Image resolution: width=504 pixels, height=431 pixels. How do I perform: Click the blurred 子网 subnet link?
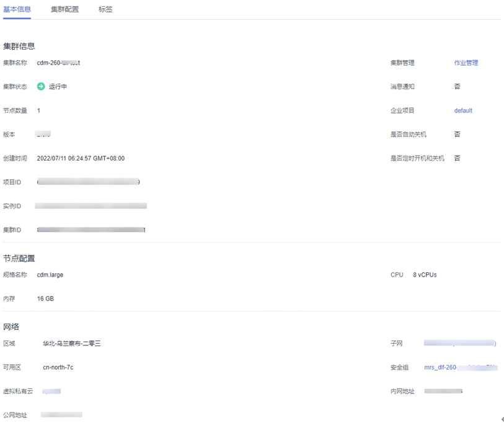459,343
